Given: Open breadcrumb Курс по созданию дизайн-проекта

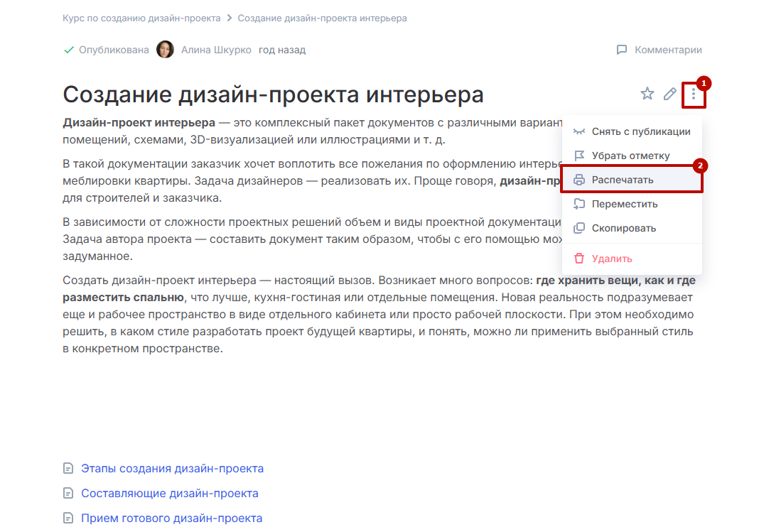Looking at the screenshot, I should [x=141, y=18].
